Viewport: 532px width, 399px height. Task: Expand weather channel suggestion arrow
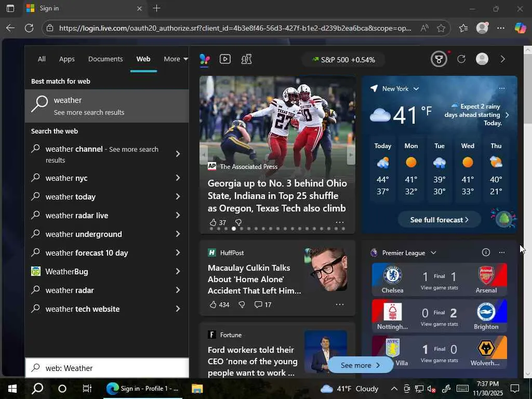(x=178, y=154)
